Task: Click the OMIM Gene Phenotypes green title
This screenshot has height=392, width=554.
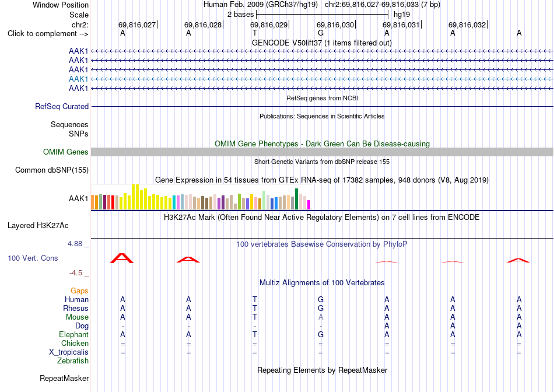Action: 322,144
